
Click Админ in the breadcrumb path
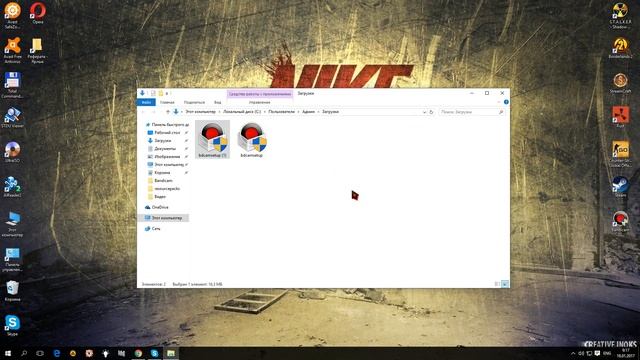(308, 112)
